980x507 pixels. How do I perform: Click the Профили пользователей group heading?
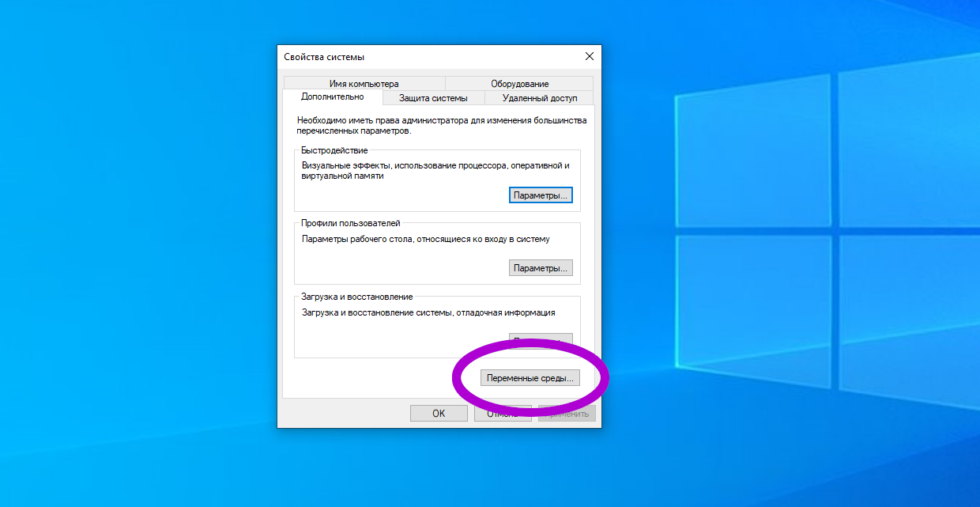(351, 223)
